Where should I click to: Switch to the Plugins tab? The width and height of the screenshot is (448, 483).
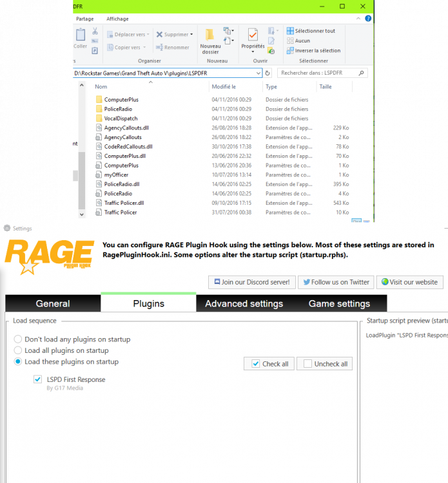point(148,303)
